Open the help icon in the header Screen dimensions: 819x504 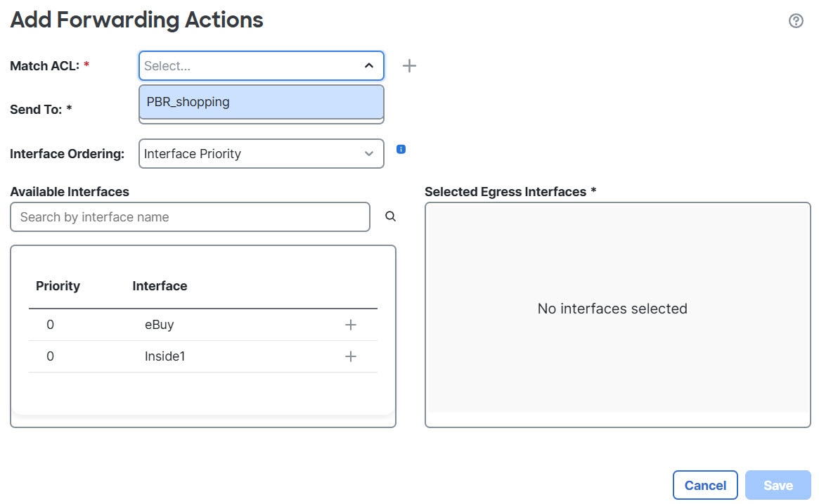(796, 21)
